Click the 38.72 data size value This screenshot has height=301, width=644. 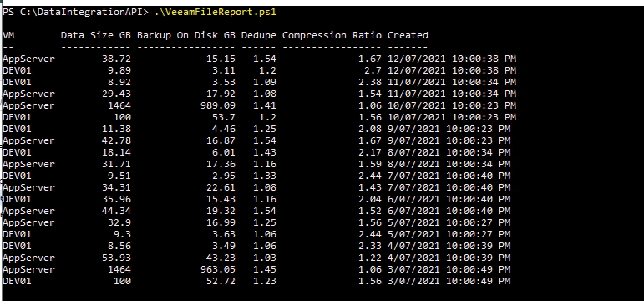click(x=116, y=59)
